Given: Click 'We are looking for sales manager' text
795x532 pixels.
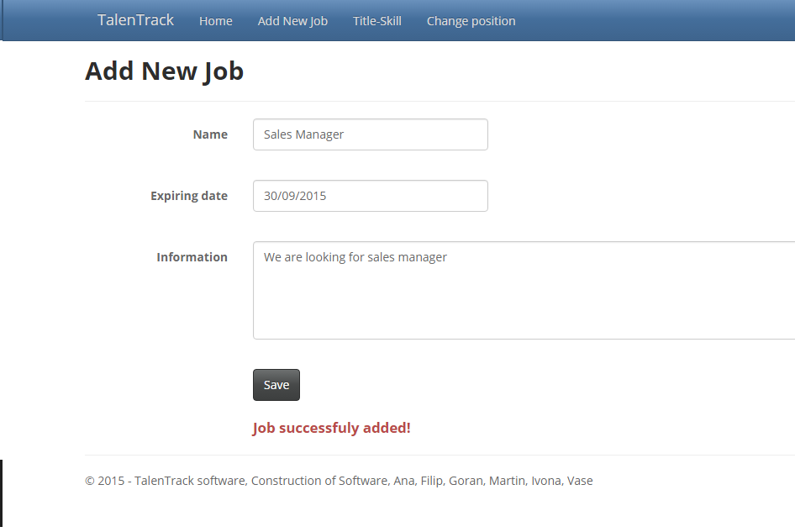Looking at the screenshot, I should point(355,257).
